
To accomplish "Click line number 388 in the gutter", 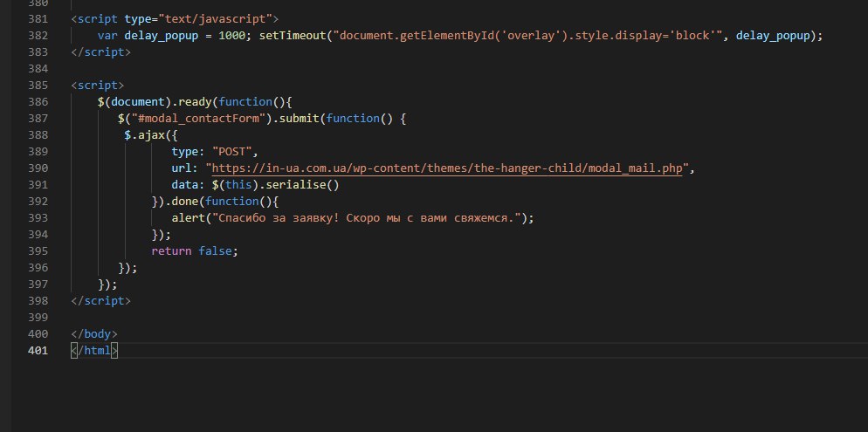I will tap(38, 135).
